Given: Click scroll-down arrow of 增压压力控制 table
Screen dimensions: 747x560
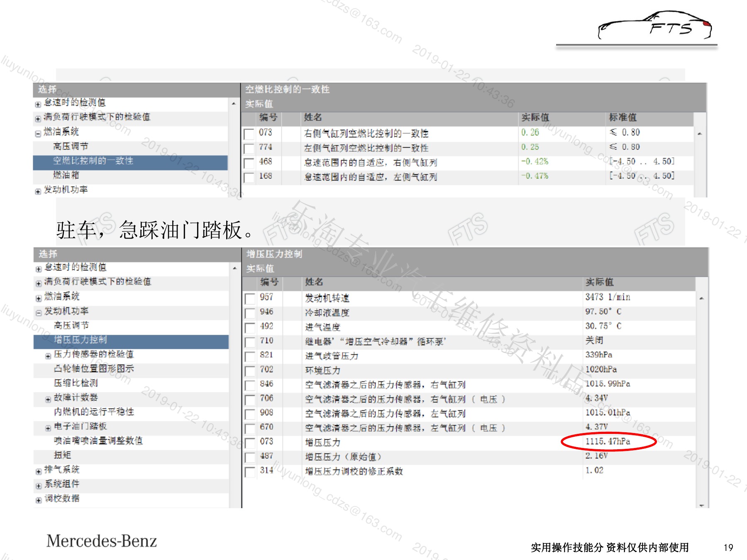Looking at the screenshot, I should point(702,505).
